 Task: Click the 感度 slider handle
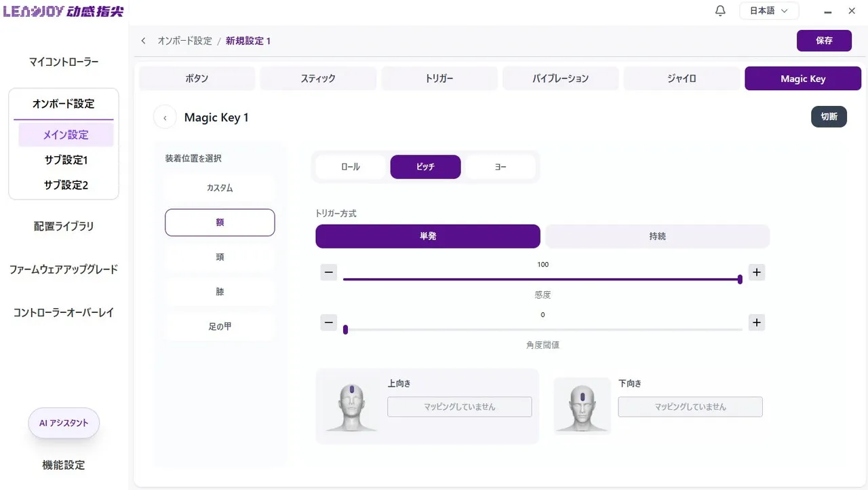click(739, 279)
